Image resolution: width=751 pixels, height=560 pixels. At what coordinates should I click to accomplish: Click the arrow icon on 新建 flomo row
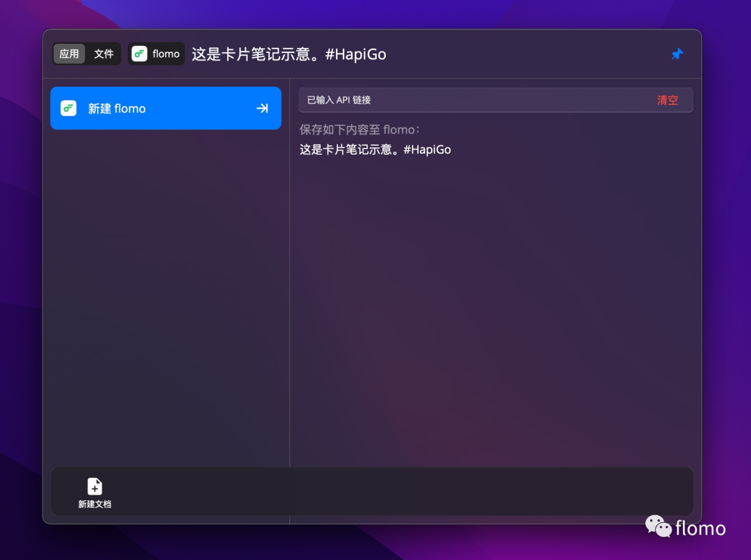262,109
